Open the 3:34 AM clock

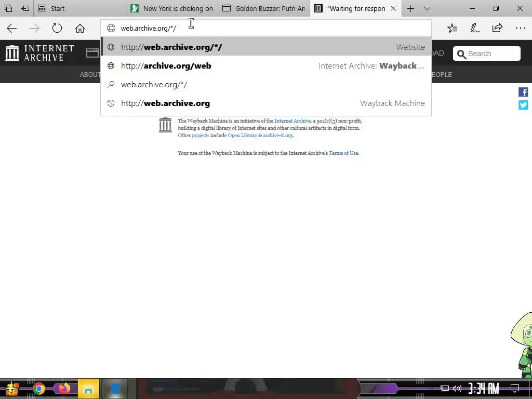(x=484, y=389)
